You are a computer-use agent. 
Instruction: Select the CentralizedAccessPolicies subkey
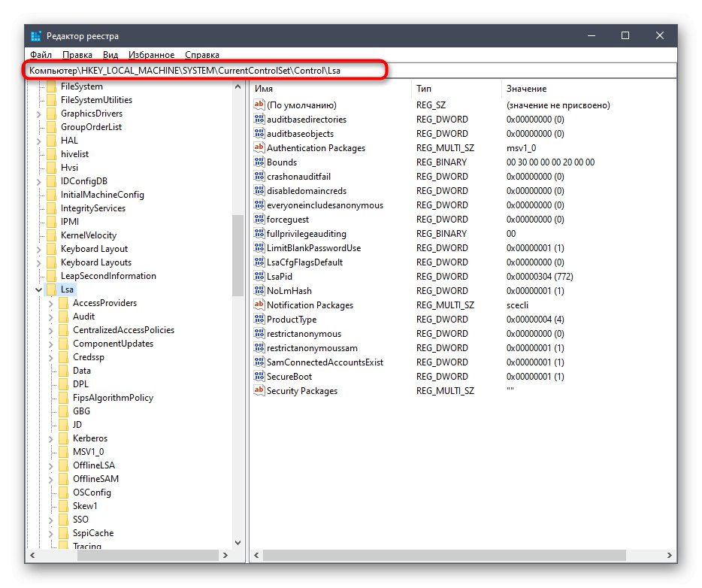tap(123, 329)
